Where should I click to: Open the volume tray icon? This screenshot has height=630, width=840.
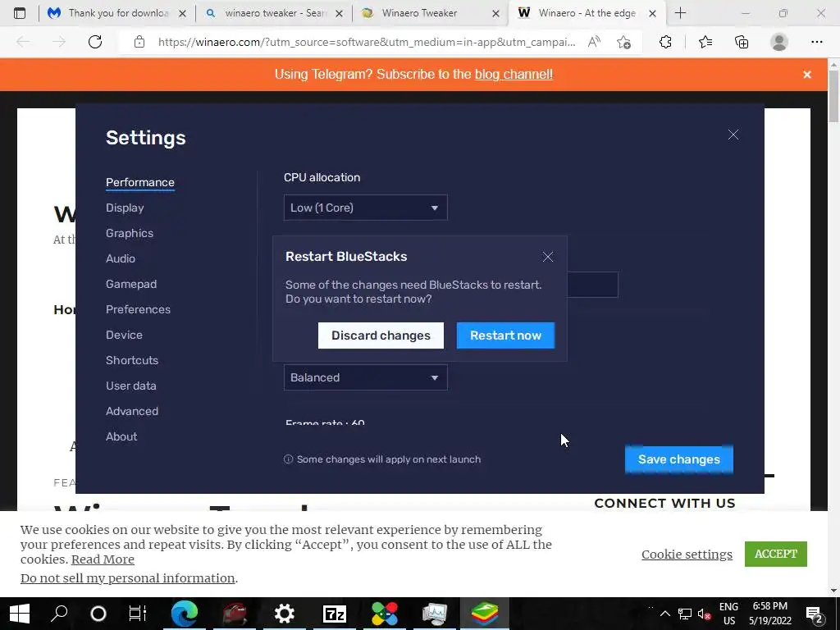[x=705, y=614]
